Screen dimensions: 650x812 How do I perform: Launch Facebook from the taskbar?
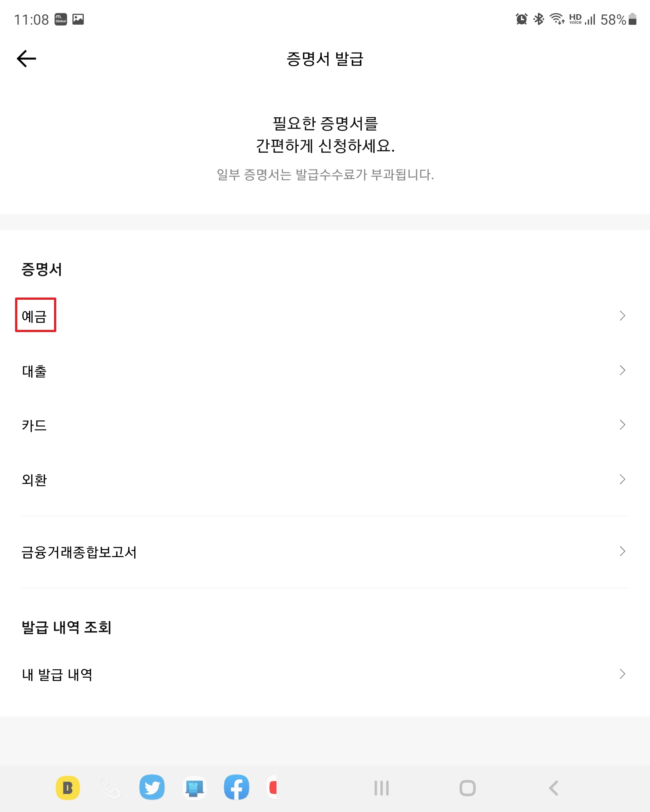tap(236, 787)
